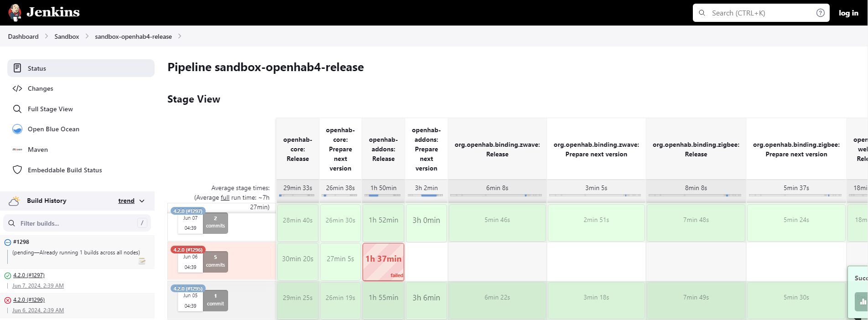Click the green success icon for build #1297
The width and height of the screenshot is (868, 320).
tap(8, 275)
